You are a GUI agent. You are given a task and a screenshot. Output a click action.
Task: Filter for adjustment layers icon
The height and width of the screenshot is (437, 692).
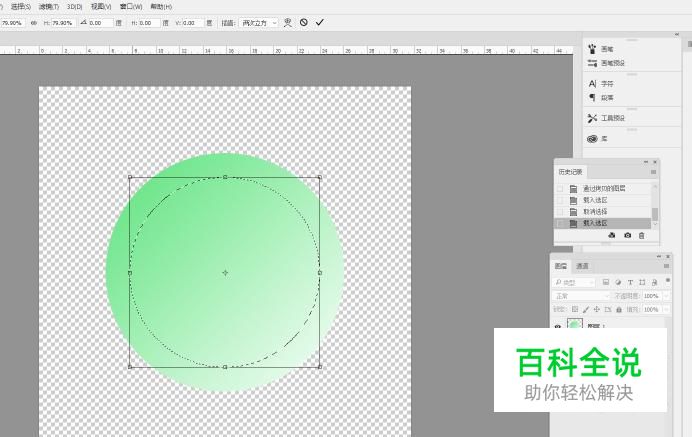[618, 282]
